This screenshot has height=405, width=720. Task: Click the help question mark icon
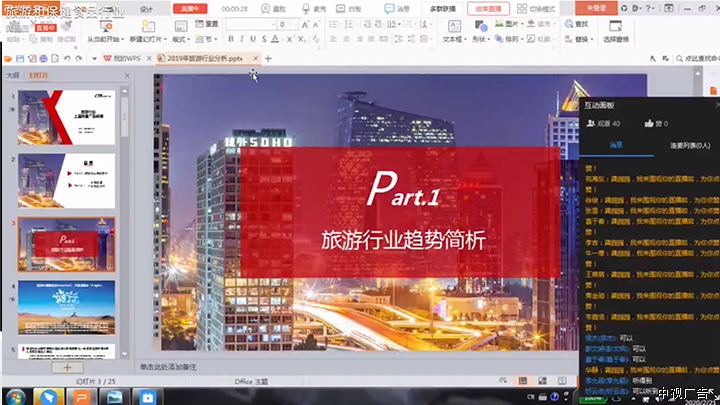648,8
